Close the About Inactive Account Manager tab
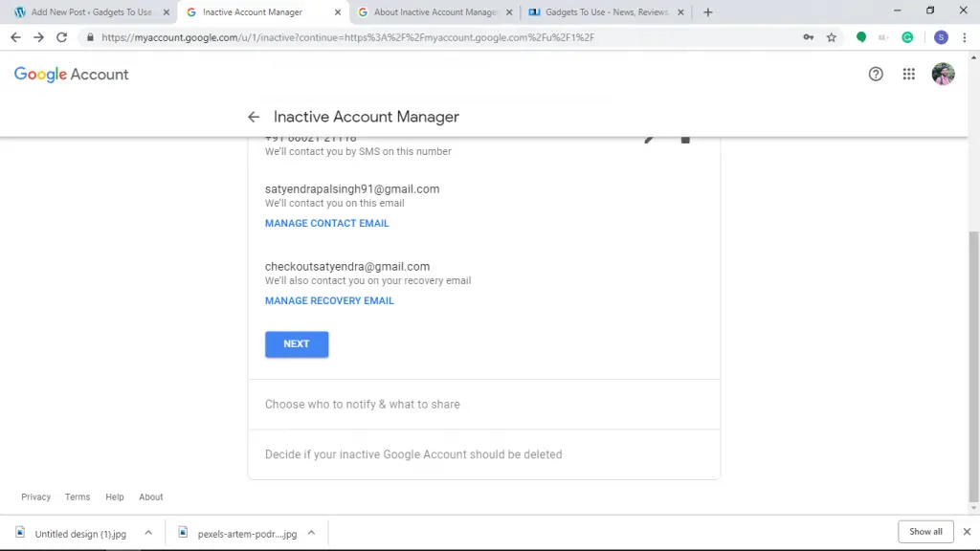980x551 pixels. coord(509,11)
